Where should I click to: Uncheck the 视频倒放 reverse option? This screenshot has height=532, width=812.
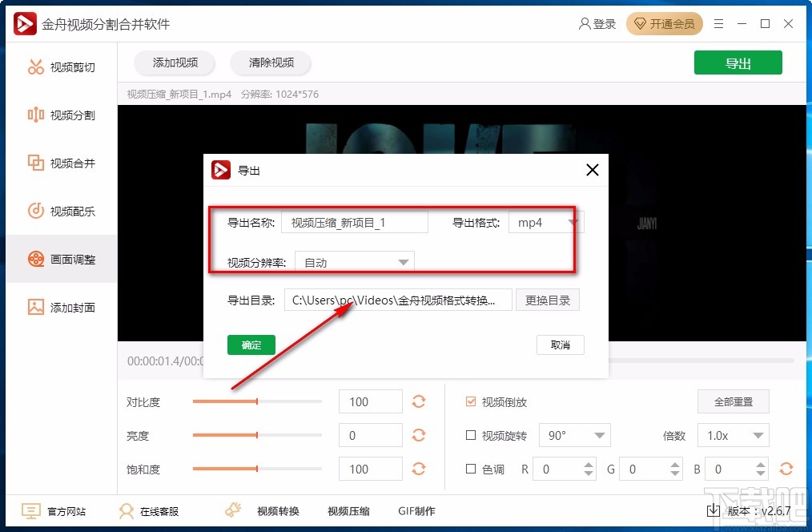(x=470, y=401)
